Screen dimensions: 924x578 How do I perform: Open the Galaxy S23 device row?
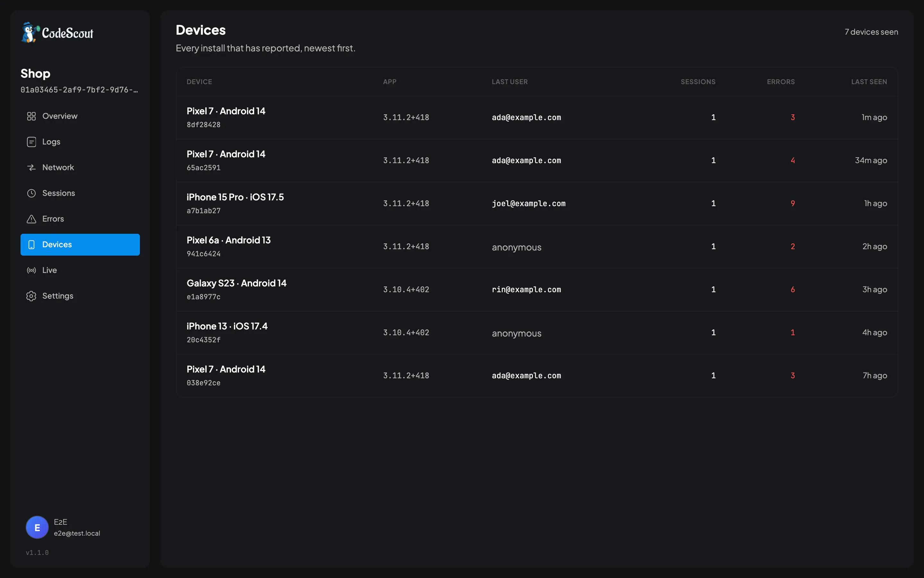(x=537, y=289)
